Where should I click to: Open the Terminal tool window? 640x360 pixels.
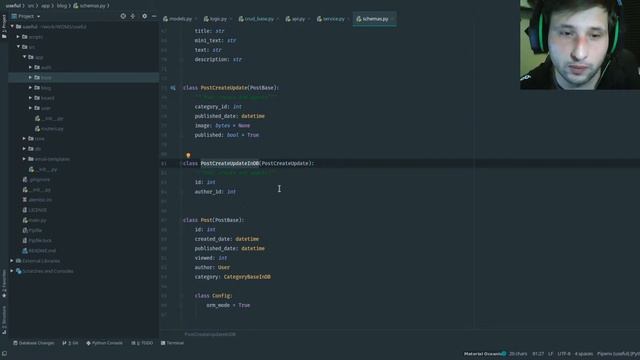click(x=172, y=343)
